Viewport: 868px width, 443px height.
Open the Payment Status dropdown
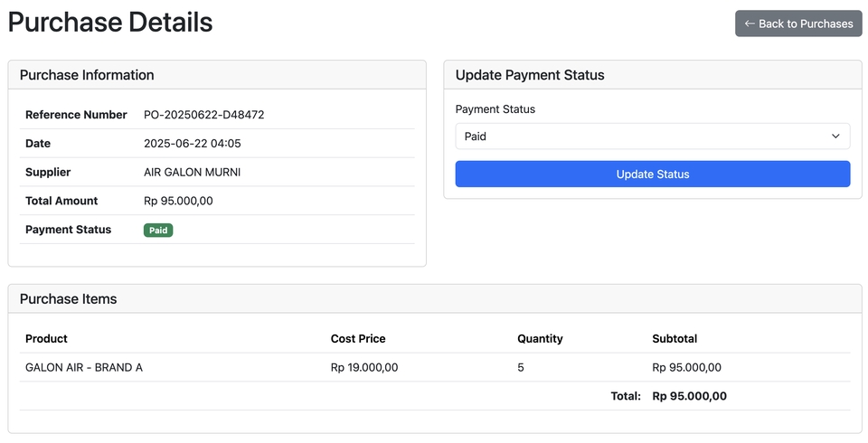click(651, 137)
